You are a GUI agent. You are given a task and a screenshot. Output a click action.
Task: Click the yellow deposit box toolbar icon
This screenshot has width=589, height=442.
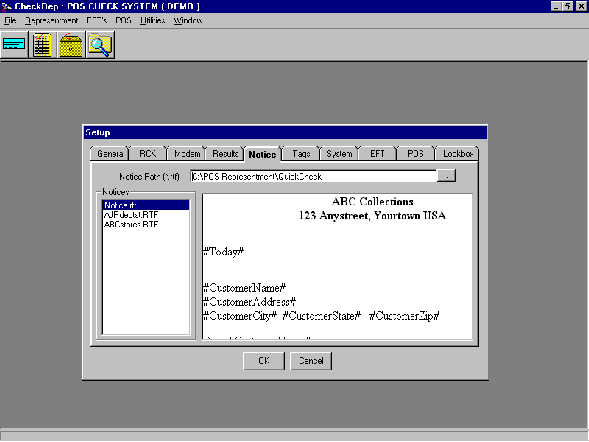click(71, 45)
